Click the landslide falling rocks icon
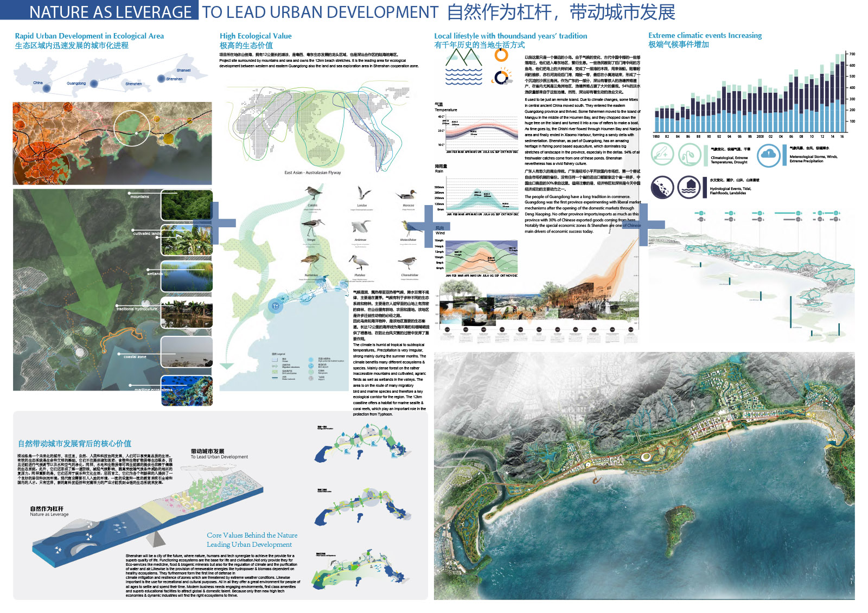Image resolution: width=868 pixels, height=613 pixels. [662, 188]
